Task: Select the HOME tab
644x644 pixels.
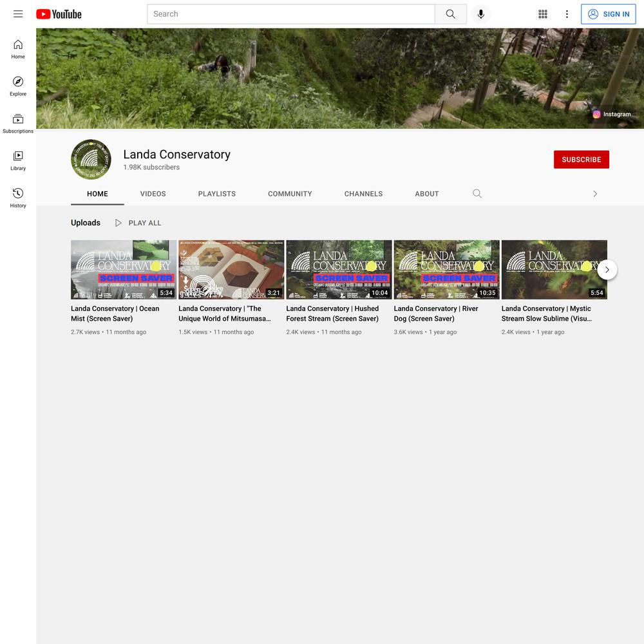Action: point(97,194)
